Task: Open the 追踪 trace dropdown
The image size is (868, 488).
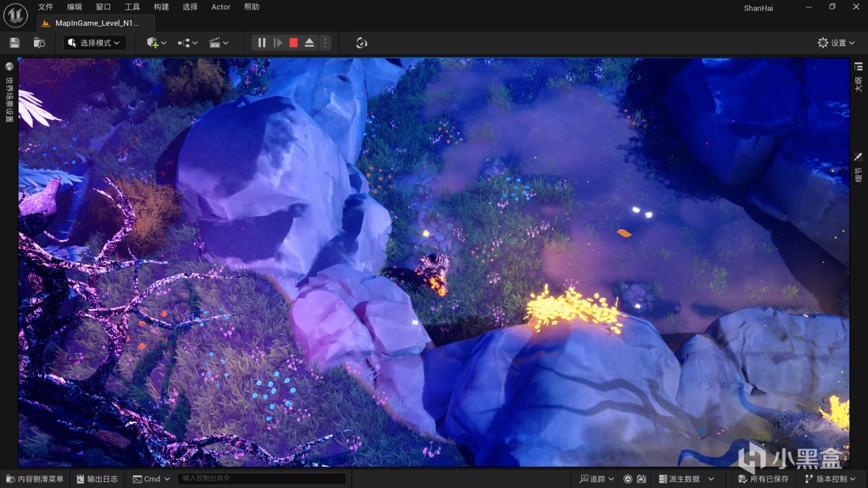Action: click(x=597, y=479)
